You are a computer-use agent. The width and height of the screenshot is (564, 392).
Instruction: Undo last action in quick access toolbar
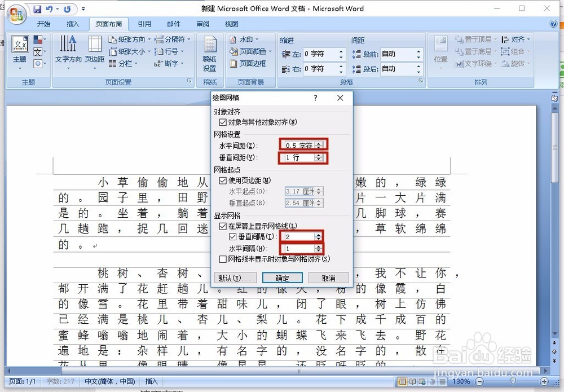pyautogui.click(x=49, y=10)
